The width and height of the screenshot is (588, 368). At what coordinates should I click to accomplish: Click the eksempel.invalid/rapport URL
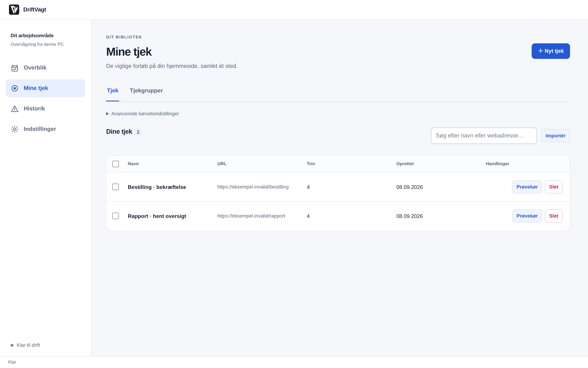251,216
